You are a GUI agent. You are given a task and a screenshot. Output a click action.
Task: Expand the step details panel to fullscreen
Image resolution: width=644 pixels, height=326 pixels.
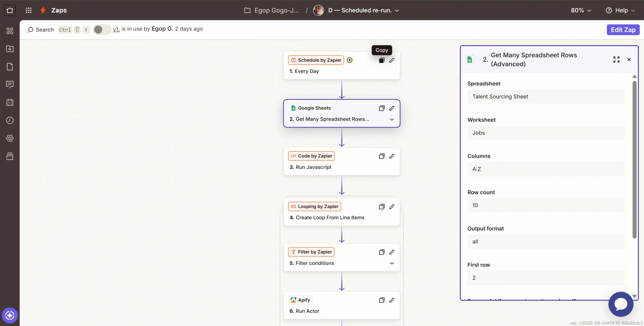[616, 60]
